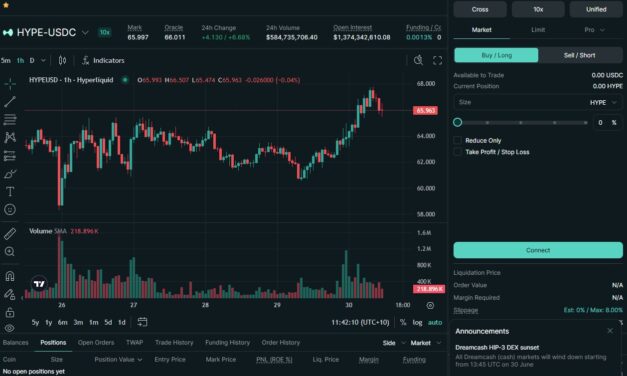Select the ruler measure tool
Viewport: 627px width, 376px height.
(x=10, y=234)
